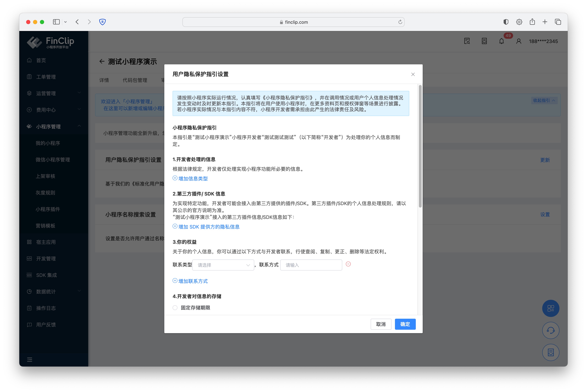
Task: Click the user account avatar icon
Action: click(519, 41)
